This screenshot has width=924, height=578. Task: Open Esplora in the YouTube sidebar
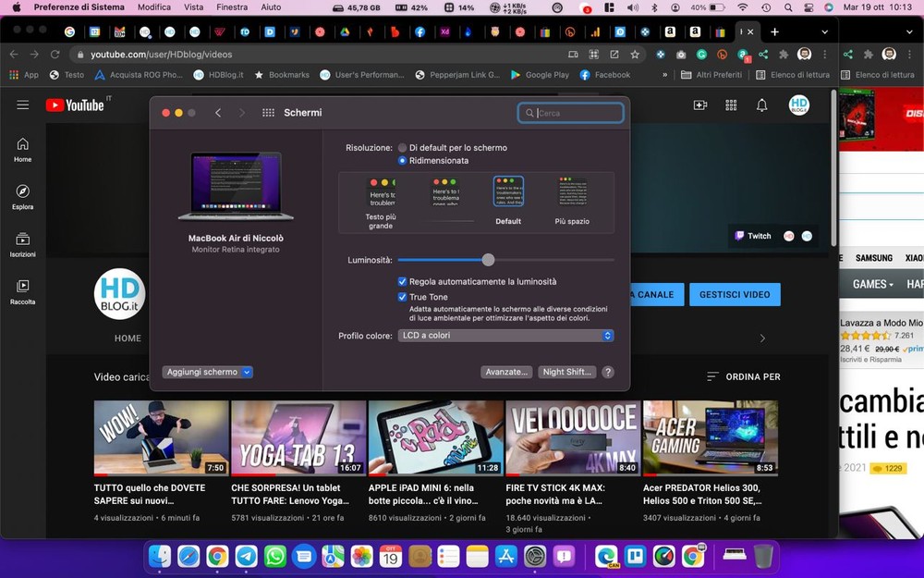point(23,197)
